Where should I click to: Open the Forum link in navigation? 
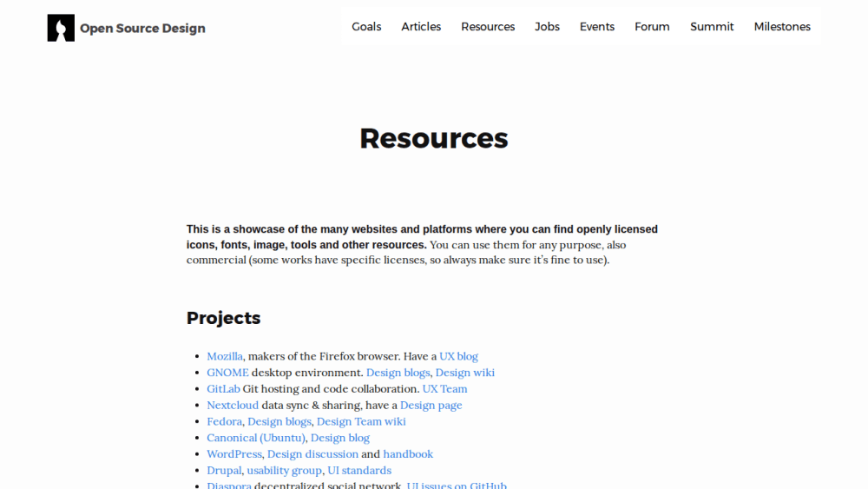click(x=652, y=27)
